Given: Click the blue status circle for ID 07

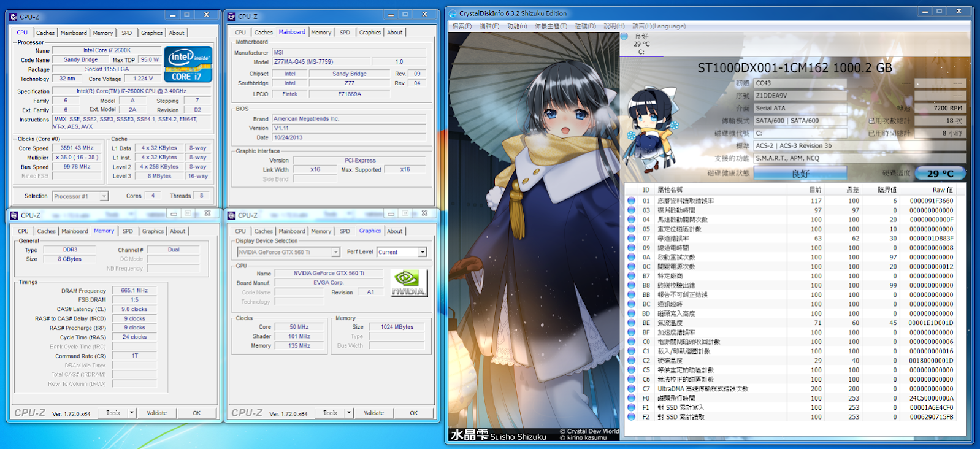Looking at the screenshot, I should [631, 238].
